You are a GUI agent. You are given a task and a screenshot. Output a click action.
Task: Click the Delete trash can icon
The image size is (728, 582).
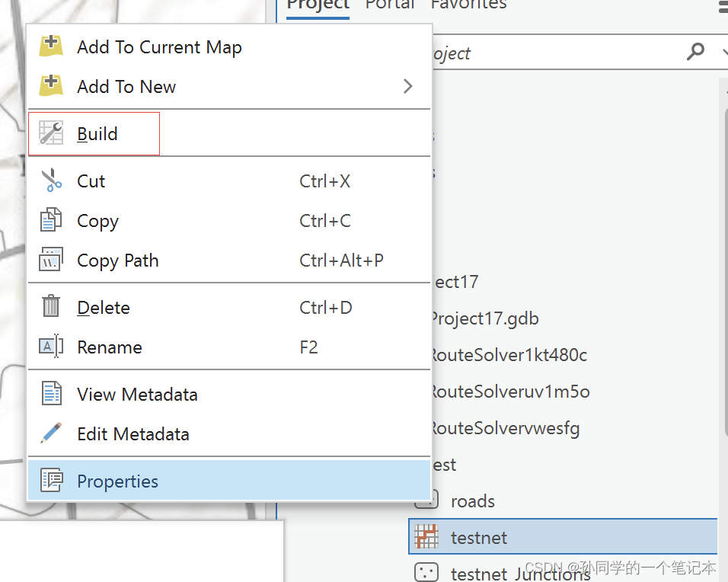coord(51,306)
